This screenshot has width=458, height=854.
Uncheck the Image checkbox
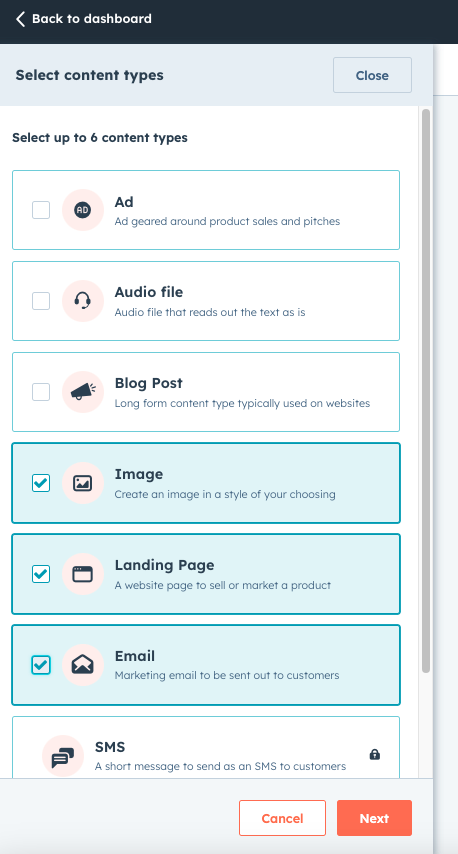(x=41, y=483)
